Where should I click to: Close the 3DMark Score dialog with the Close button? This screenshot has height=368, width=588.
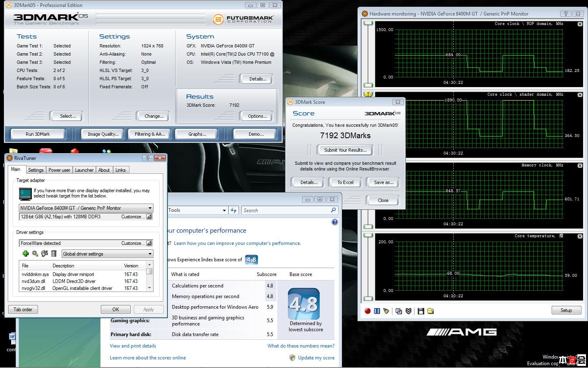383,200
